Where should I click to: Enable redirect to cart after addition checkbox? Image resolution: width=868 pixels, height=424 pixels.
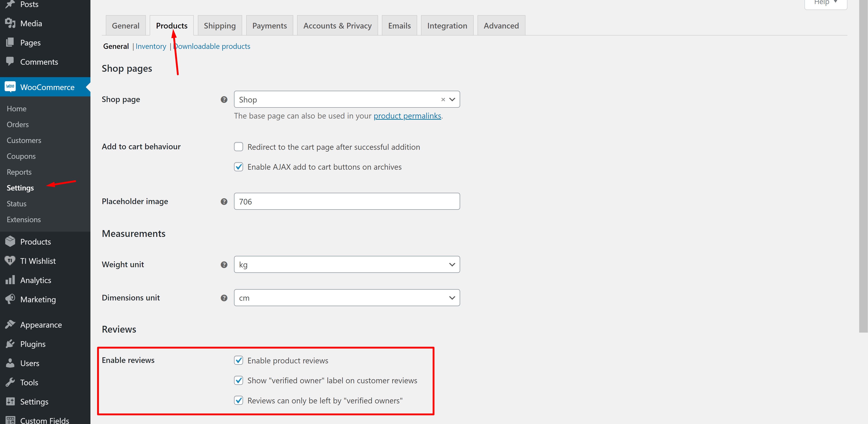(x=239, y=147)
